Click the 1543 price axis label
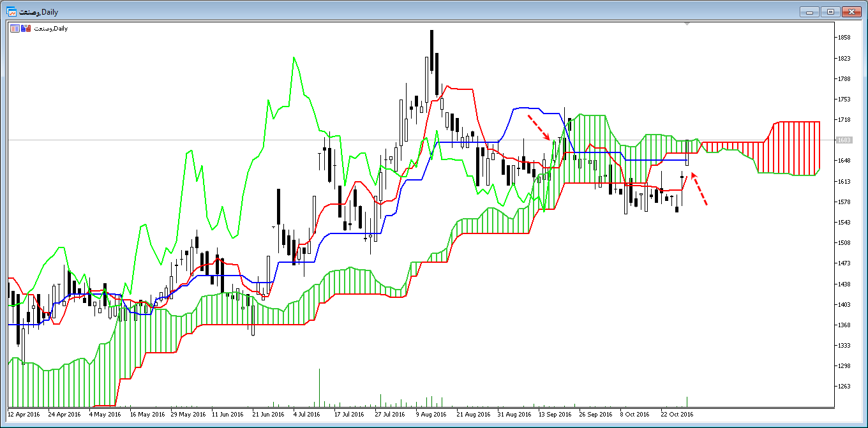 [844, 222]
